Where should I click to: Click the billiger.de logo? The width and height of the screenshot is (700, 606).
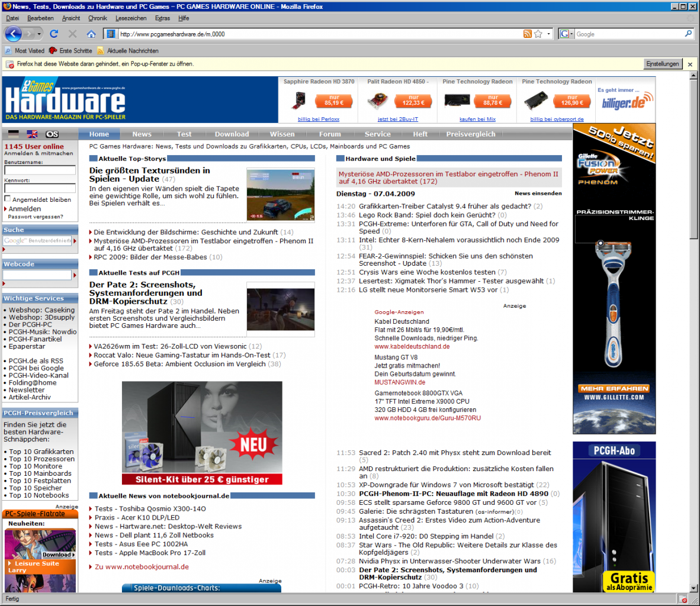click(627, 102)
